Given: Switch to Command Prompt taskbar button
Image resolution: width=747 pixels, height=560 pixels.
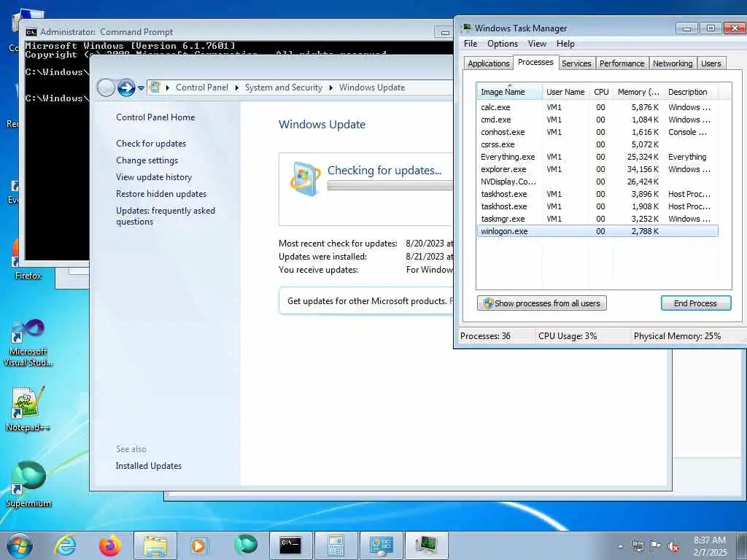Looking at the screenshot, I should (290, 545).
